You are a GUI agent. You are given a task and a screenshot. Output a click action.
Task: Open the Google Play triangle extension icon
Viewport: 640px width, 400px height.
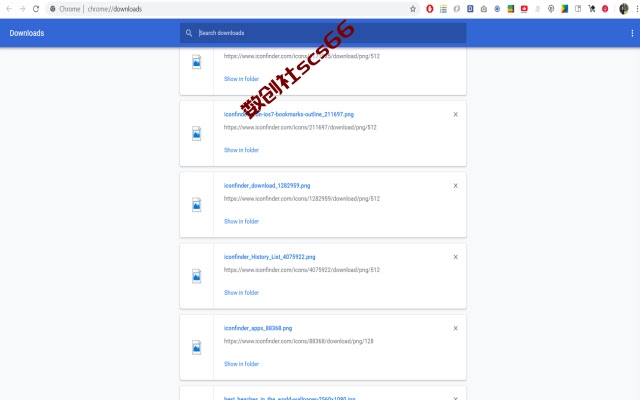tap(564, 9)
